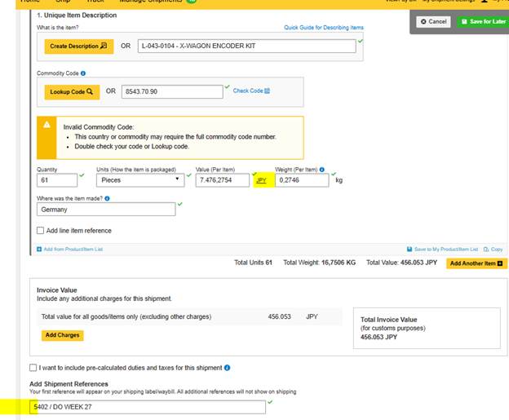The width and height of the screenshot is (509, 420).
Task: Click the duties and taxes info icon
Action: [x=228, y=368]
